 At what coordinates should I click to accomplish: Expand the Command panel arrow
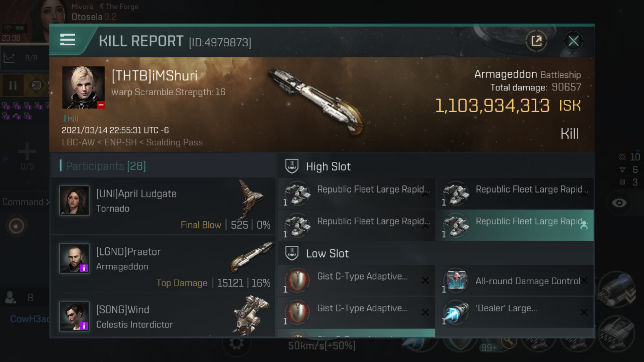tap(47, 202)
